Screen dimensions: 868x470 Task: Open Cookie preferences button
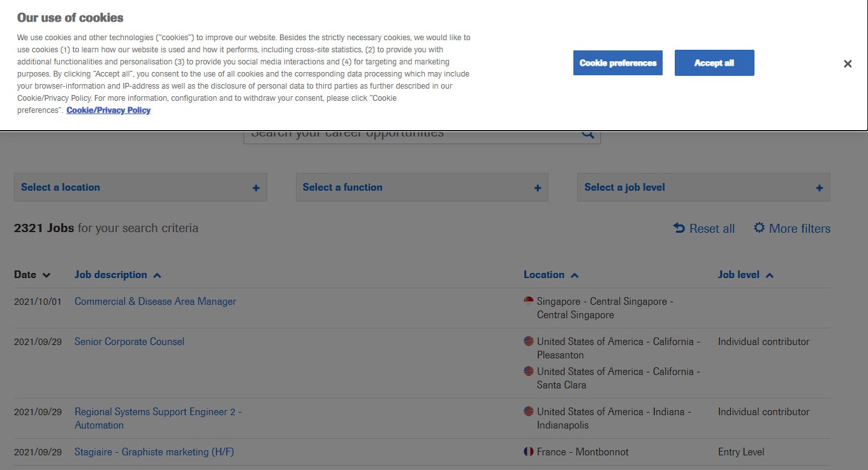click(x=617, y=63)
